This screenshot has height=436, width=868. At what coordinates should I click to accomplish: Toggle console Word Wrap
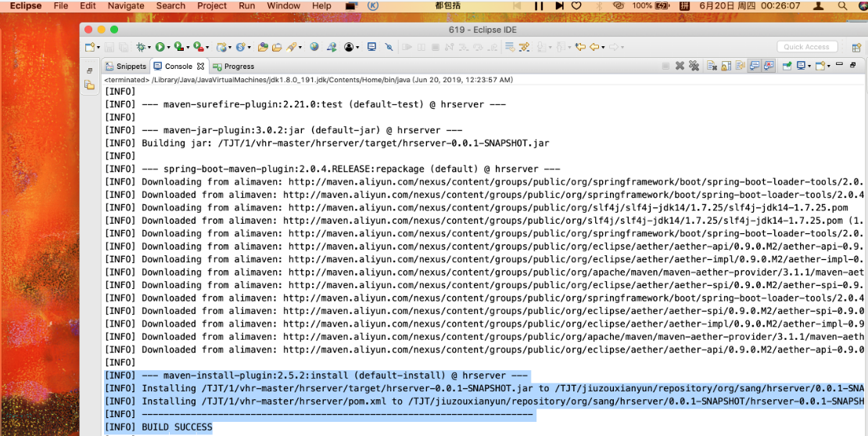(740, 66)
